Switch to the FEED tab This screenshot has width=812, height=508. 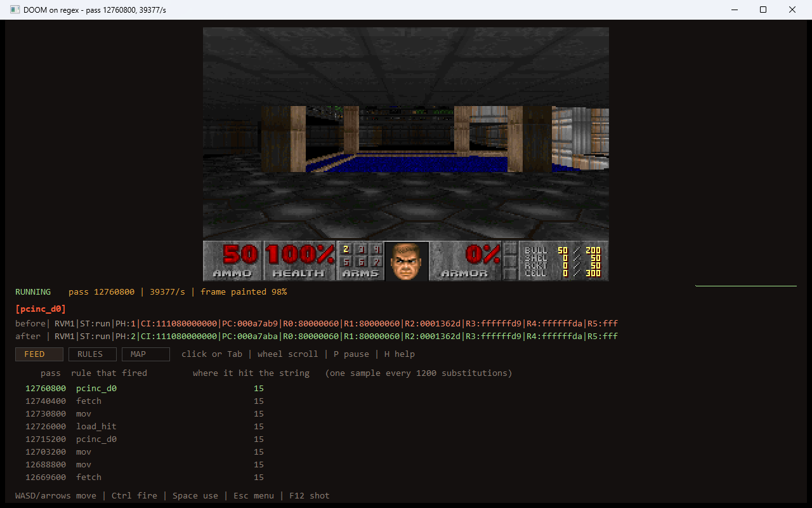coord(39,354)
